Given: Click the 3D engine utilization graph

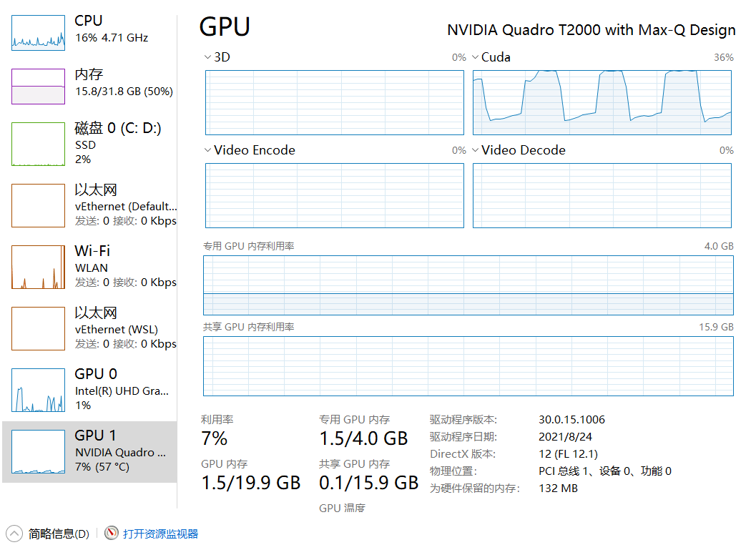Looking at the screenshot, I should (x=335, y=102).
